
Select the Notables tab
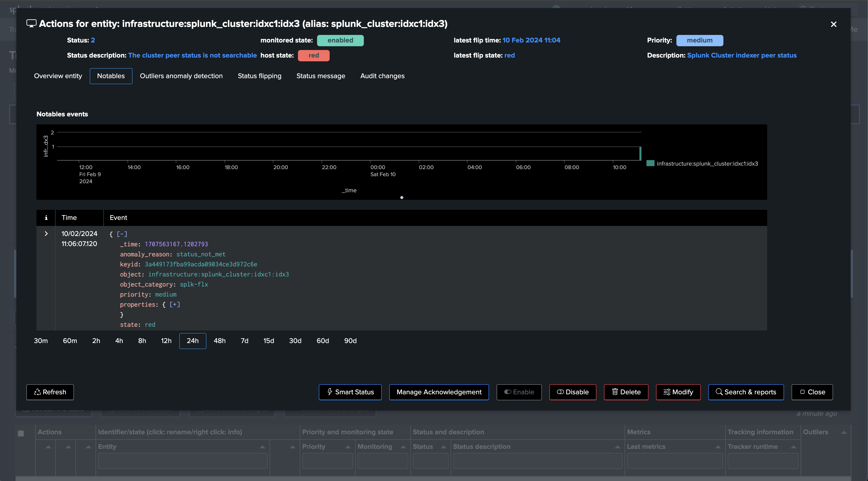point(111,76)
